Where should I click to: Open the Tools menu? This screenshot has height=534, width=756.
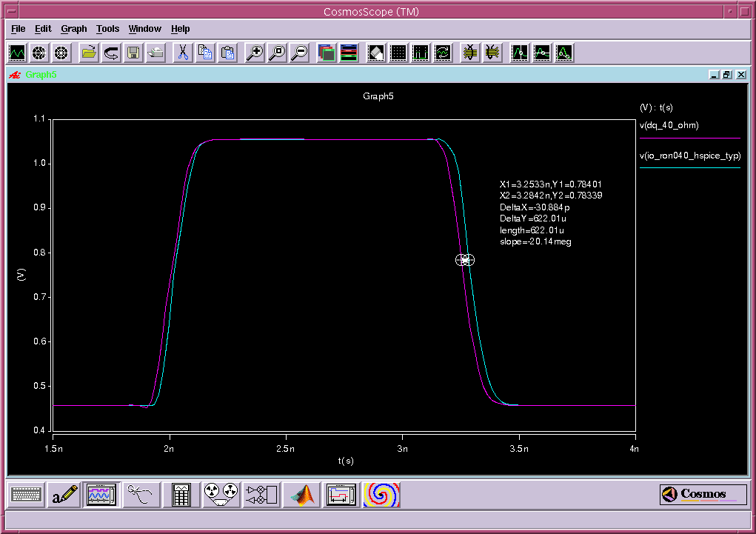pyautogui.click(x=107, y=29)
